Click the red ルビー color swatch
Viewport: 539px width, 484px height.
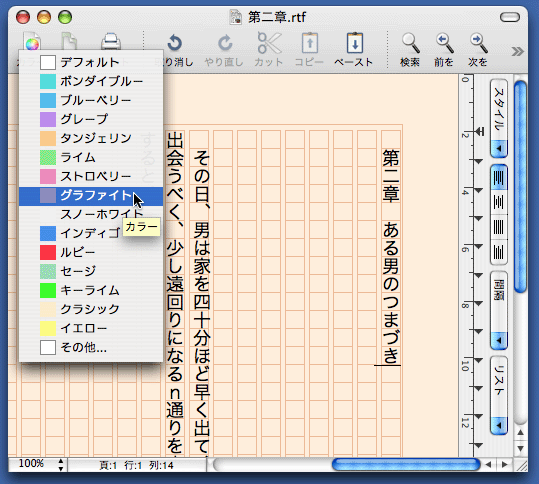pyautogui.click(x=48, y=252)
